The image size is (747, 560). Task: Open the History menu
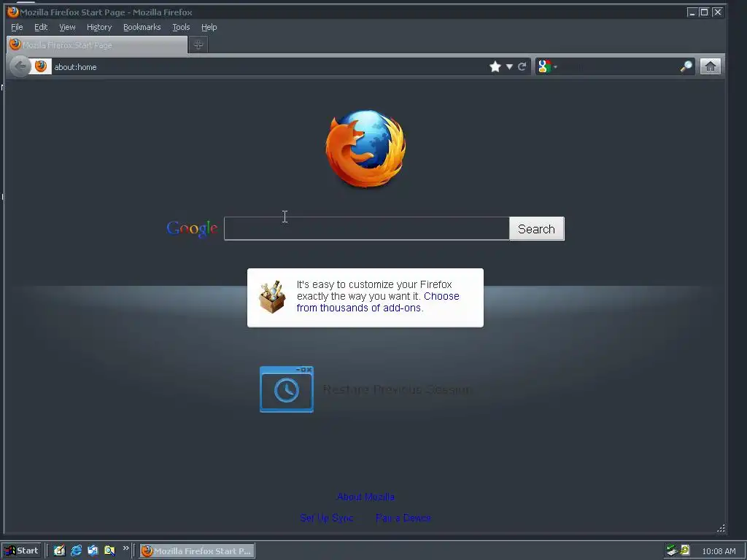(99, 27)
